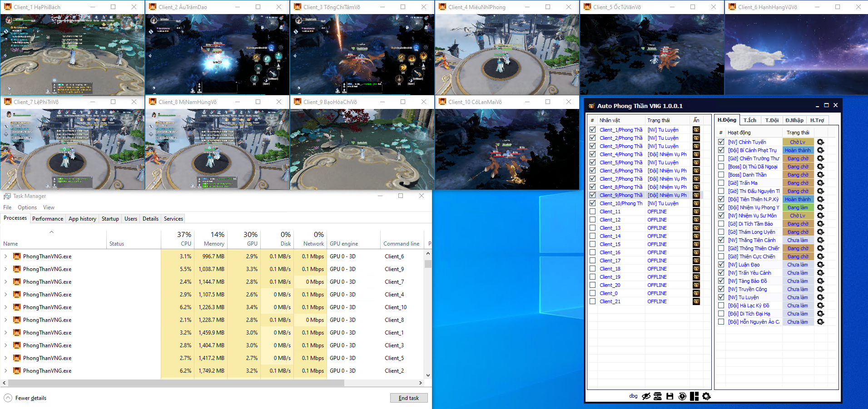
Task: Expand PhongThanVNG.exe process for Client_2
Action: 6,371
